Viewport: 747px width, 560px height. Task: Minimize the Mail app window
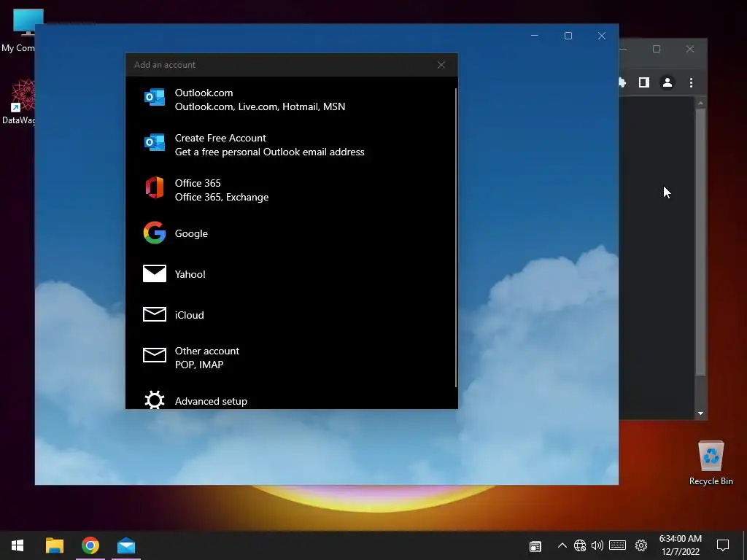click(x=535, y=36)
